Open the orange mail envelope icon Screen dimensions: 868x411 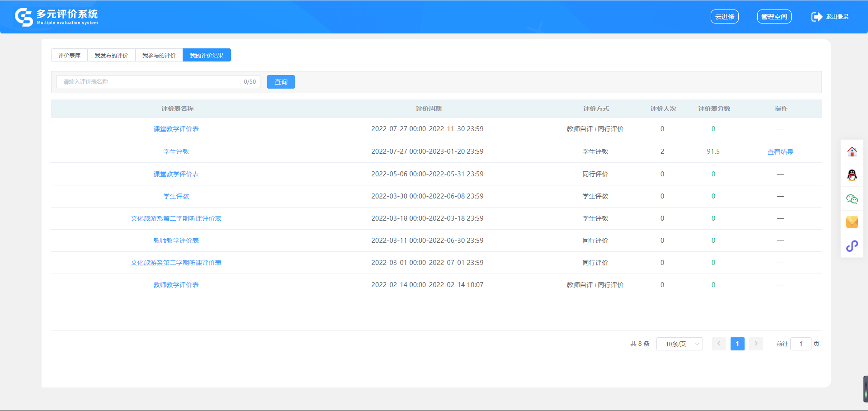coord(852,222)
